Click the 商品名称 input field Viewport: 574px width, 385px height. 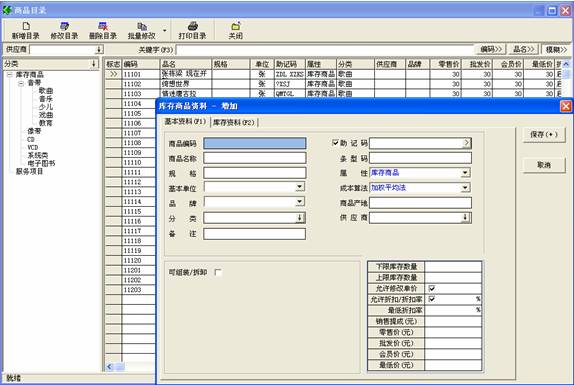pyautogui.click(x=255, y=158)
